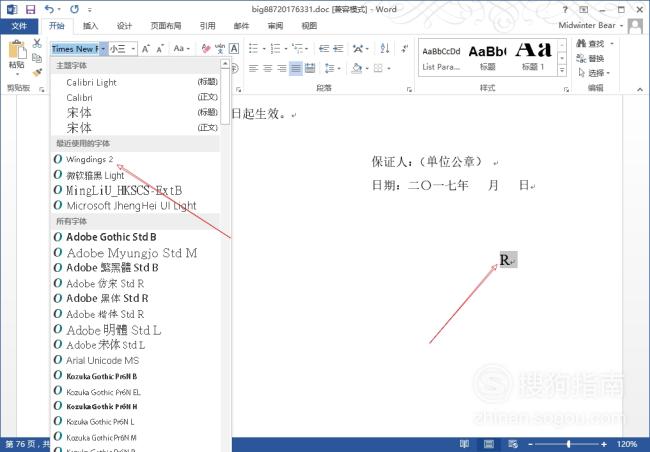The height and width of the screenshot is (452, 650).
Task: Apply the Heading 1 (标题 1) style
Action: coord(533,58)
